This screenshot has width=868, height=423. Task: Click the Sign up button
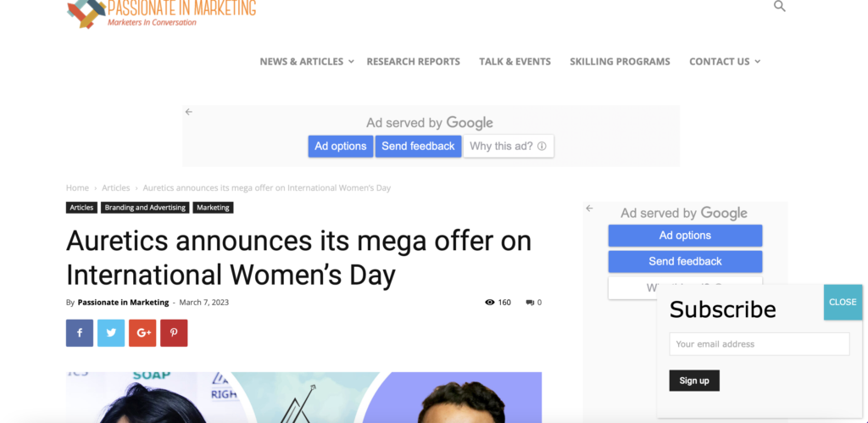[x=694, y=381]
